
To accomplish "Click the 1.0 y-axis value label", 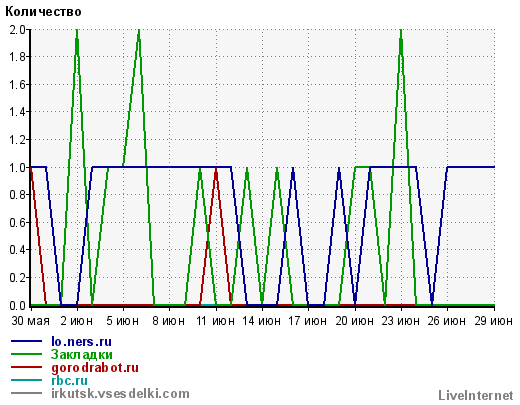I will click(18, 167).
